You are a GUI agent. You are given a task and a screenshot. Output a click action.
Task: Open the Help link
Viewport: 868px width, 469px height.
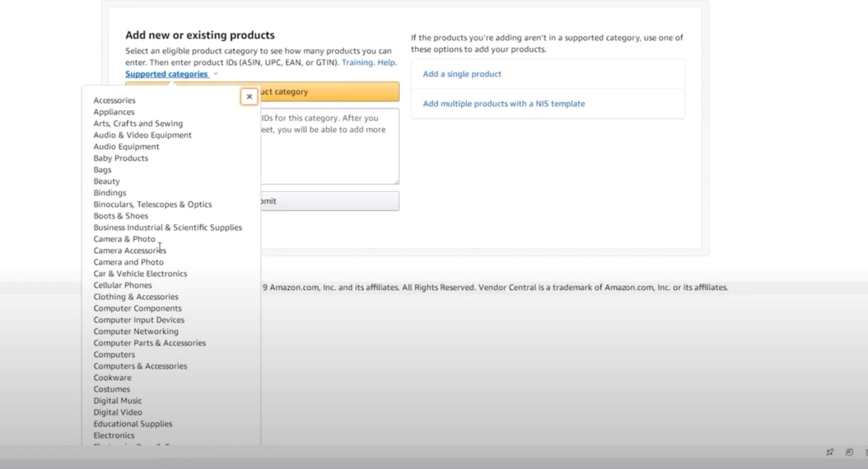(386, 63)
